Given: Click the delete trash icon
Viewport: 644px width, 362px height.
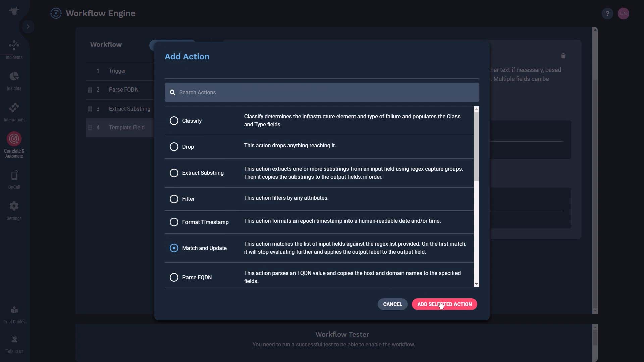Looking at the screenshot, I should pos(563,55).
